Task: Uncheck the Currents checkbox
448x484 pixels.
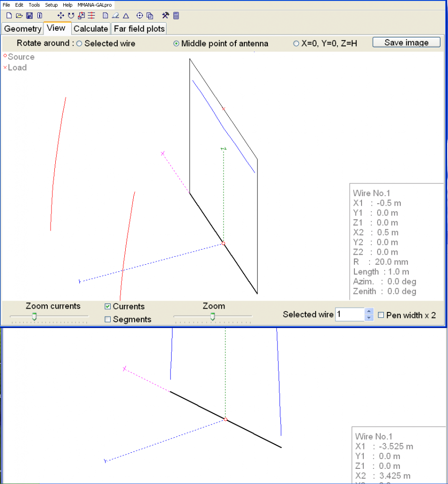Action: [x=108, y=307]
